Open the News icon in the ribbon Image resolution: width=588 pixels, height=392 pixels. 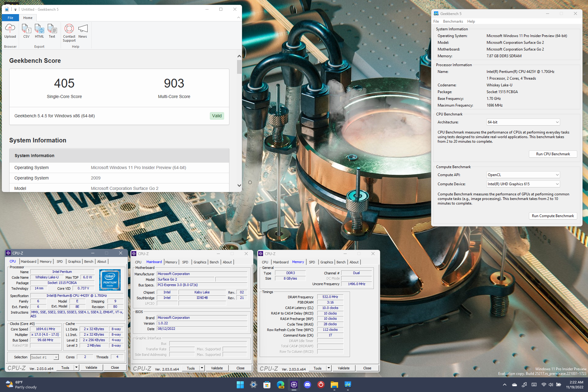[83, 31]
